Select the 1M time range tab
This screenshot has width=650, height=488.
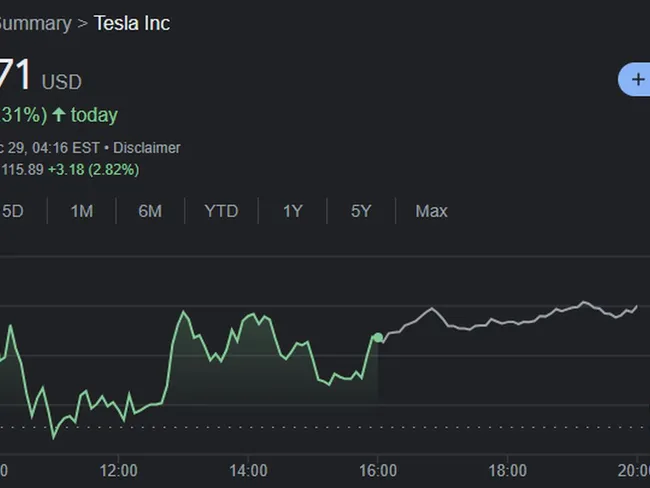[x=81, y=211]
